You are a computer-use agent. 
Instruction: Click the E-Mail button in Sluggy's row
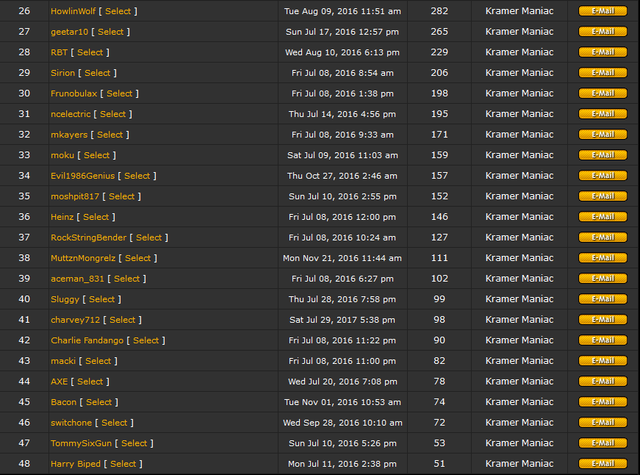tap(603, 299)
